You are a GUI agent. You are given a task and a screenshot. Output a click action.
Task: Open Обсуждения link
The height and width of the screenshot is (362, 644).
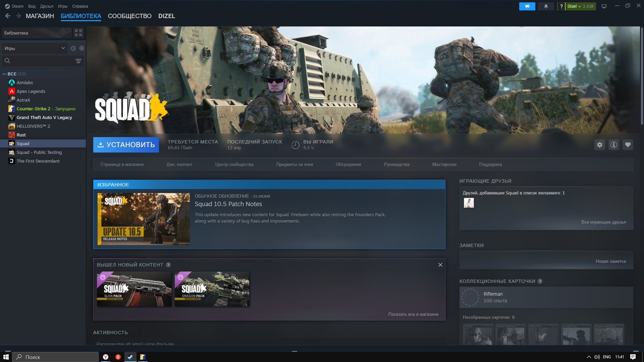pyautogui.click(x=348, y=165)
